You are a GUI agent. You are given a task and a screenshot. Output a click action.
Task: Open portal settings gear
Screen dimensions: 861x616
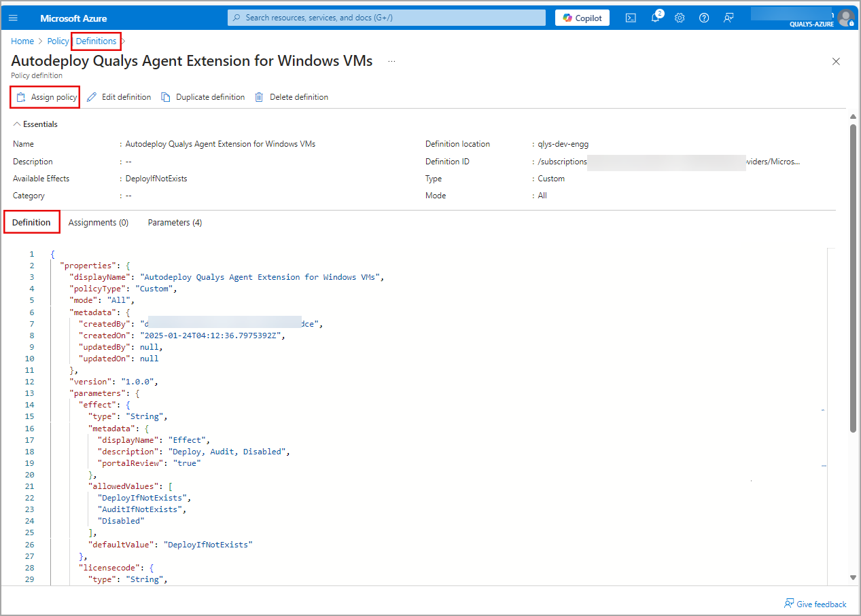pos(680,18)
